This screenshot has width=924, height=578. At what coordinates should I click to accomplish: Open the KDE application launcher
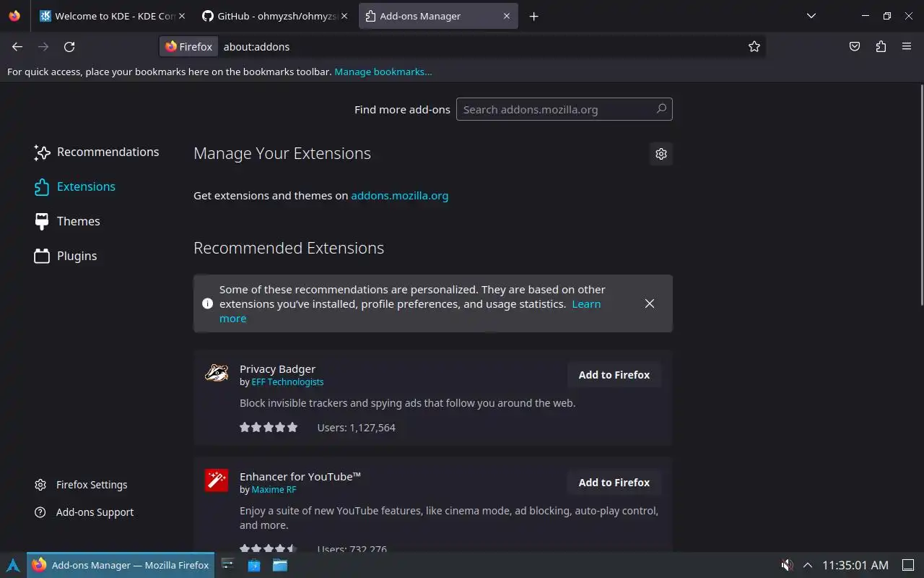coord(13,565)
